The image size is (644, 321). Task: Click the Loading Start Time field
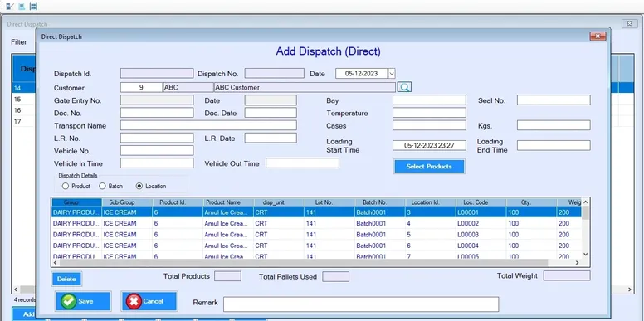tap(429, 145)
